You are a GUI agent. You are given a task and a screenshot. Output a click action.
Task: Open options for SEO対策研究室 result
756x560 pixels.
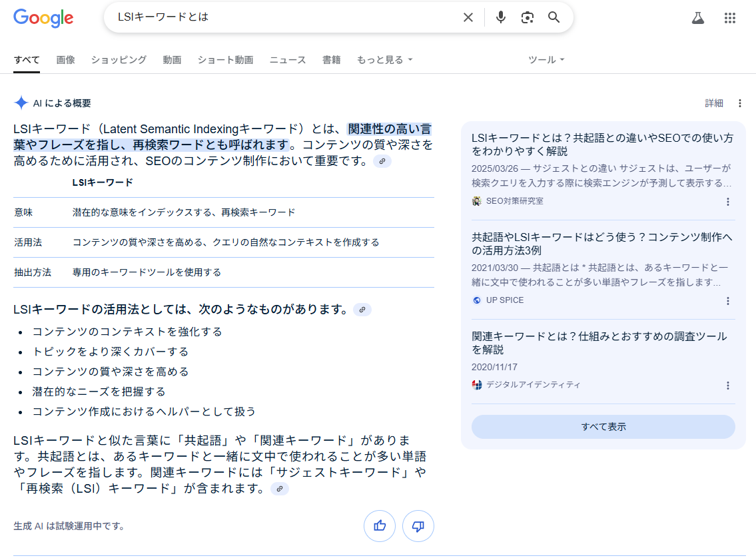727,202
